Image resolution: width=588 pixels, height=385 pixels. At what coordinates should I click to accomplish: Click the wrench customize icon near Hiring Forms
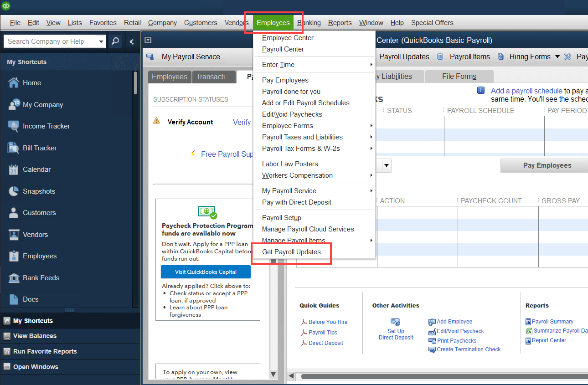pyautogui.click(x=567, y=56)
